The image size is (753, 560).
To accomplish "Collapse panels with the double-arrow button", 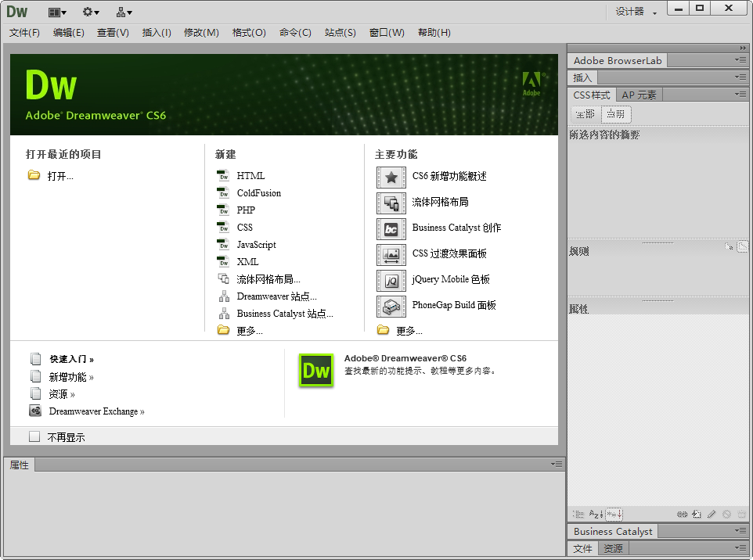I will coord(743,48).
